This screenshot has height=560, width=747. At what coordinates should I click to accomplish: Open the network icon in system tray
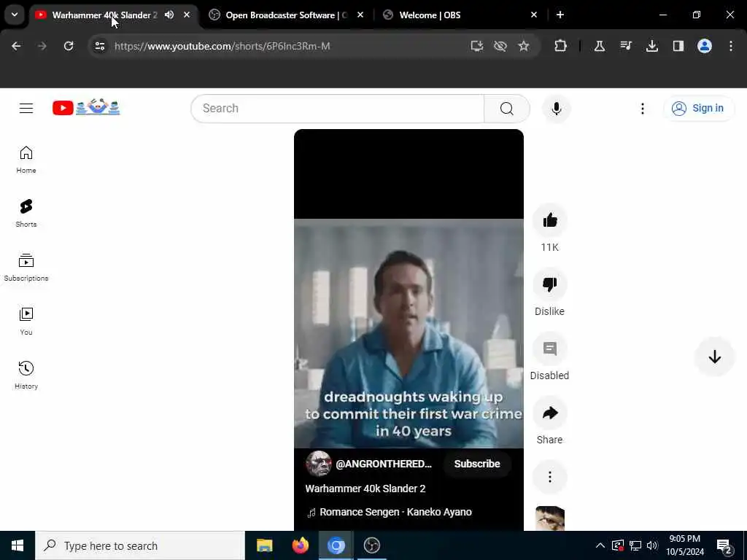[635, 545]
